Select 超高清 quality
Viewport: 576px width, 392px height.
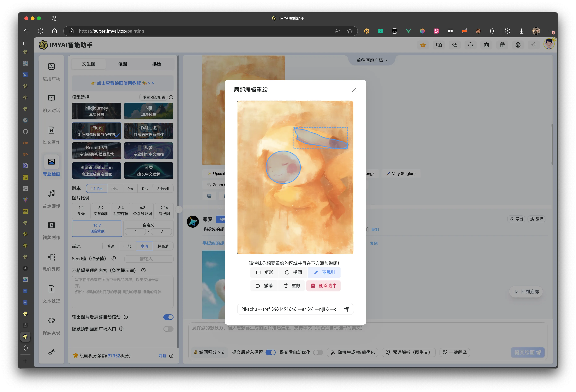click(163, 246)
